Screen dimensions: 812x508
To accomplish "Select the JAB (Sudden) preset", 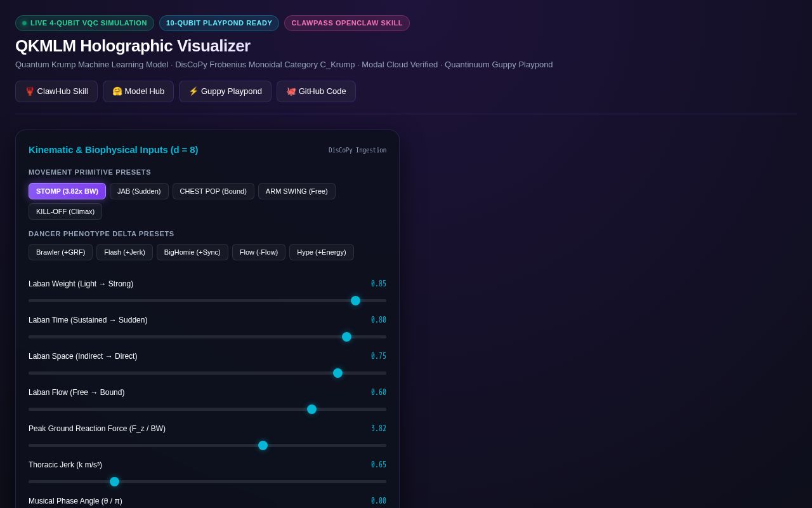I will pyautogui.click(x=139, y=191).
